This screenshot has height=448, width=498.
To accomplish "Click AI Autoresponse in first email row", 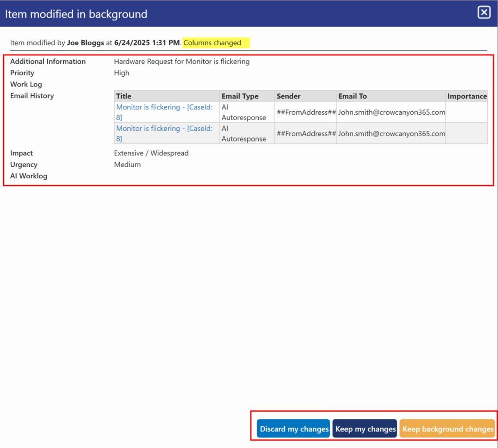I will click(x=244, y=112).
